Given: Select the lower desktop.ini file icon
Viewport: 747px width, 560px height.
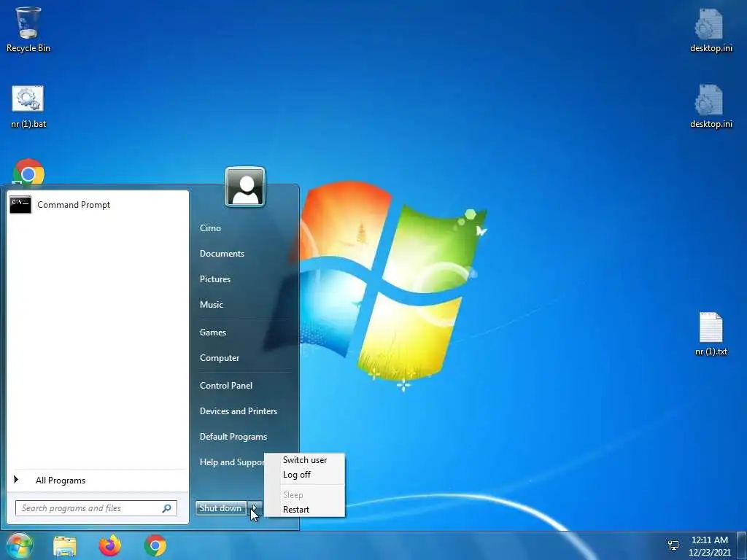Looking at the screenshot, I should click(x=711, y=106).
